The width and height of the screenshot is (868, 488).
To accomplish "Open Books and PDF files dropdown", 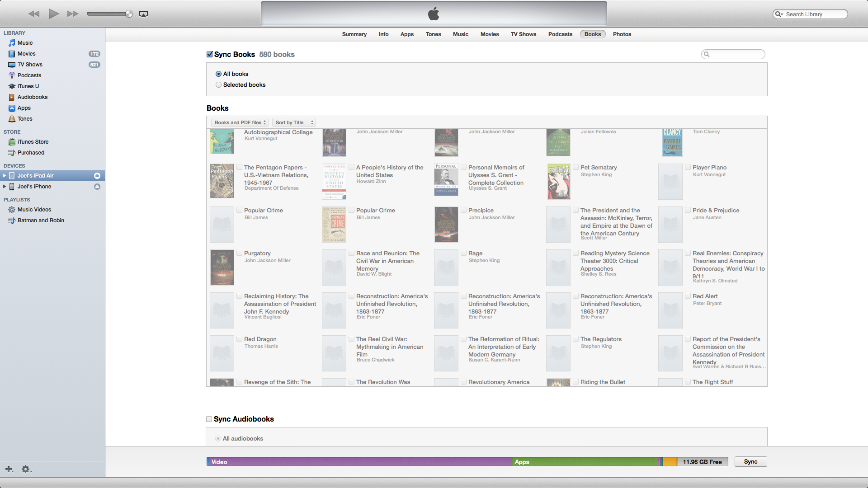I will click(240, 122).
